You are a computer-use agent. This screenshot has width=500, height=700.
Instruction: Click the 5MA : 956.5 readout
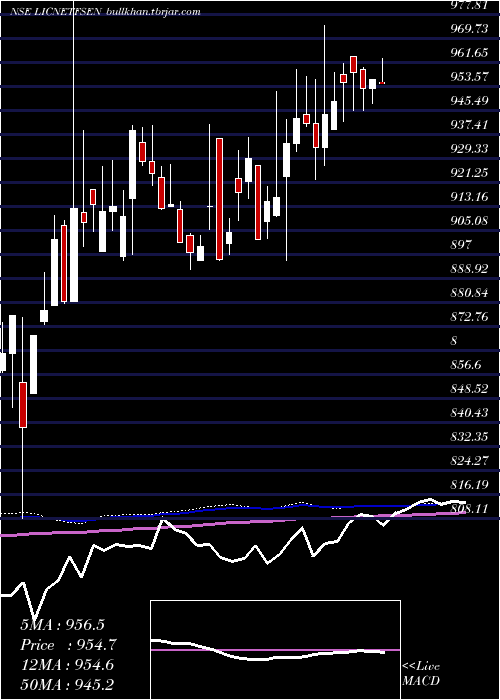coord(63,625)
